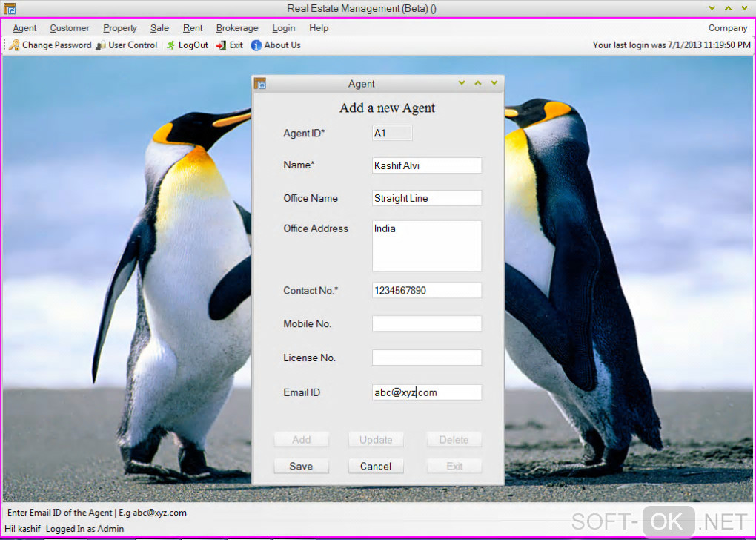Click the disabled Exit button in dialog

454,466
